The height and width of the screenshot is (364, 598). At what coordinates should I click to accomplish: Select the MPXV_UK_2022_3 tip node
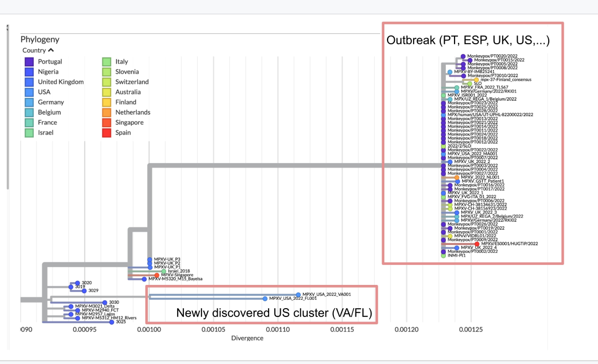[457, 212]
